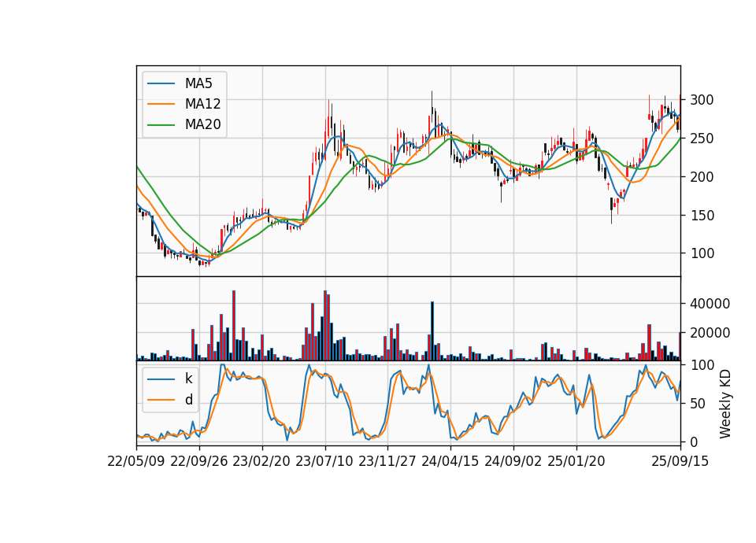Click the 150 price axis tick

(702, 216)
